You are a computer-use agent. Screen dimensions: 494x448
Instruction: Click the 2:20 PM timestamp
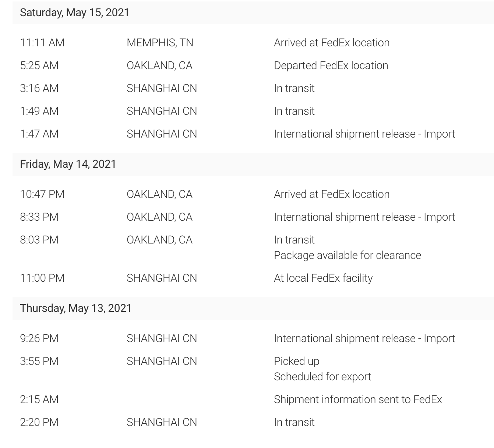coord(39,422)
